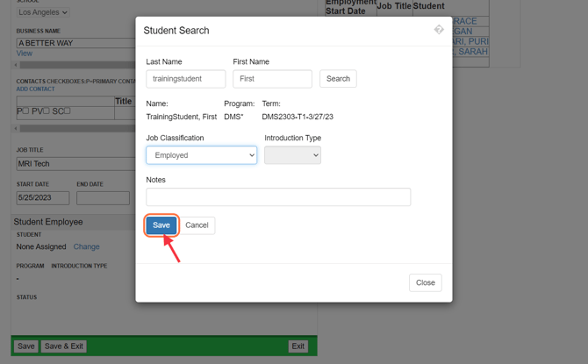Expand the Introduction Type dropdown
The height and width of the screenshot is (364, 588).
(292, 155)
